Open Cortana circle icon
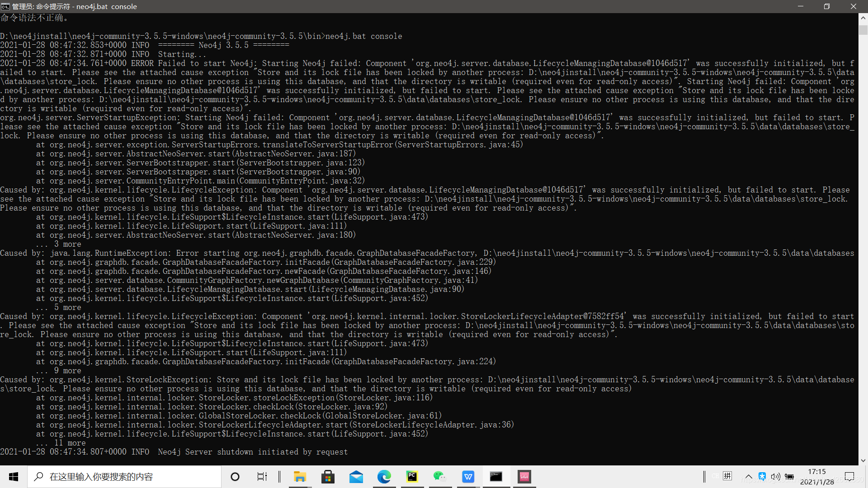This screenshot has height=488, width=868. coord(235,477)
